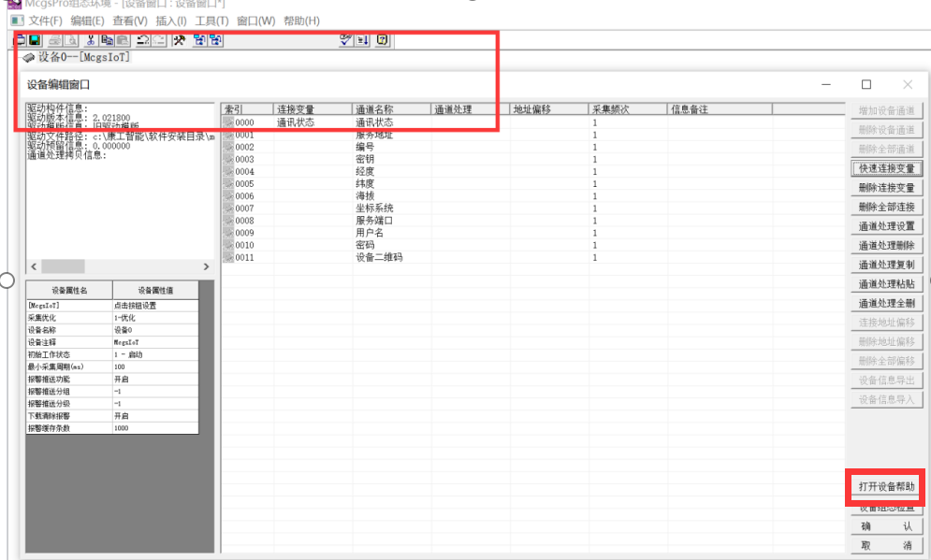The image size is (931, 560).
Task: Click the Cut scissors icon
Action: tap(91, 40)
